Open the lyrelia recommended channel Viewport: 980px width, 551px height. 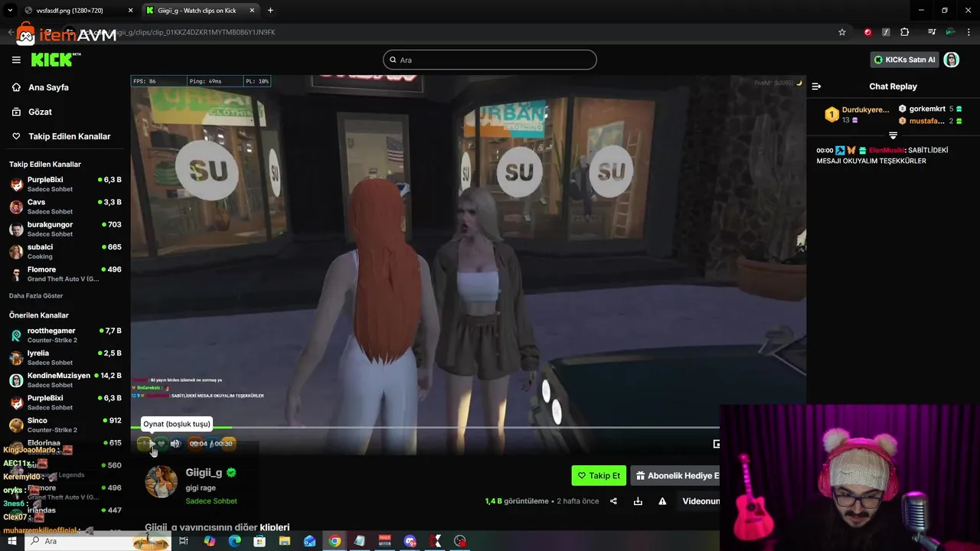click(x=65, y=357)
